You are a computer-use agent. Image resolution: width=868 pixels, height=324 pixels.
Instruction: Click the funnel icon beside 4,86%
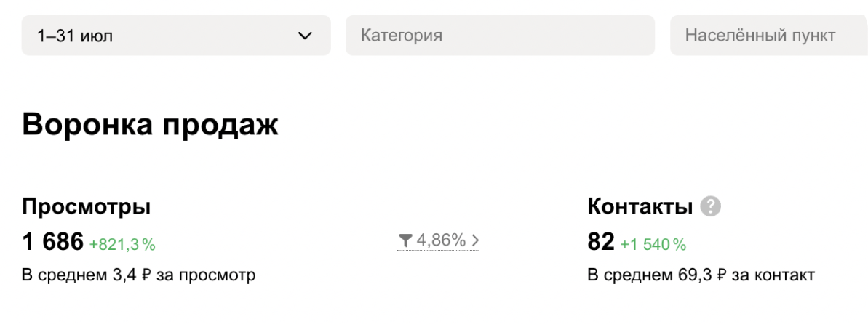click(405, 240)
